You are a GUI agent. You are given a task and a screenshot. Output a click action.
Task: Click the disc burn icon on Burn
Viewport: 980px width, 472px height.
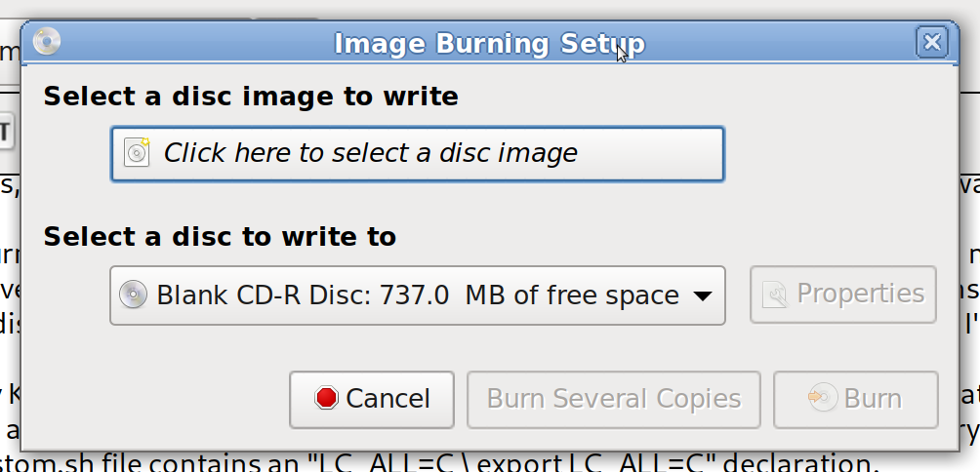pyautogui.click(x=818, y=399)
